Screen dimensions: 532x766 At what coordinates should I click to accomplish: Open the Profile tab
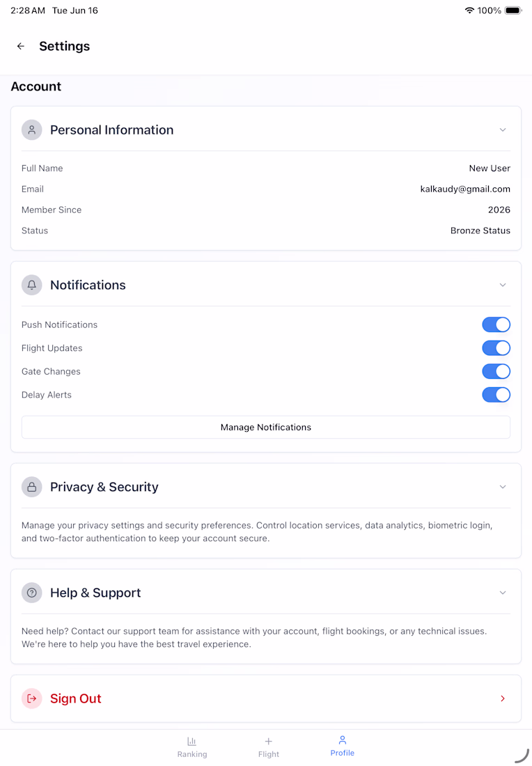[x=342, y=746]
